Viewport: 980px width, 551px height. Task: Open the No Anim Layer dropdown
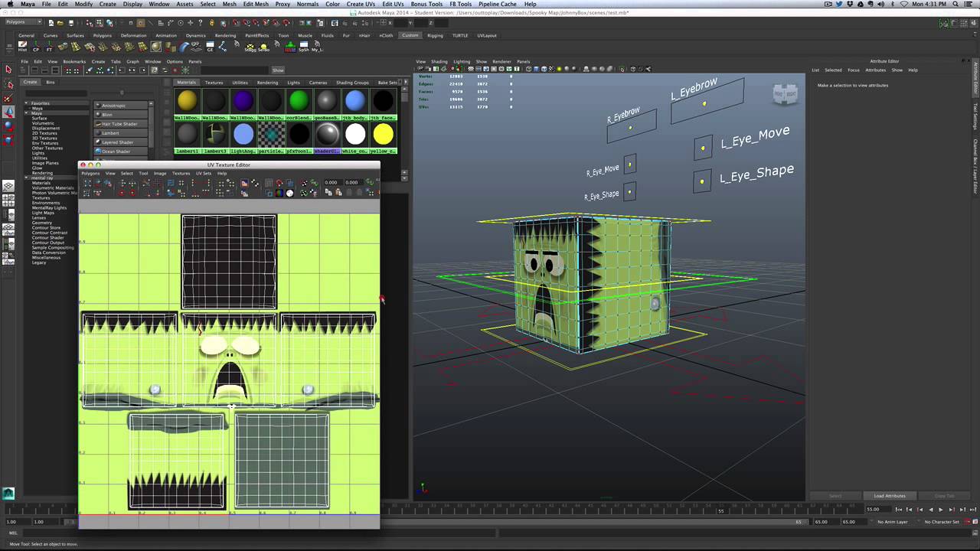click(893, 522)
